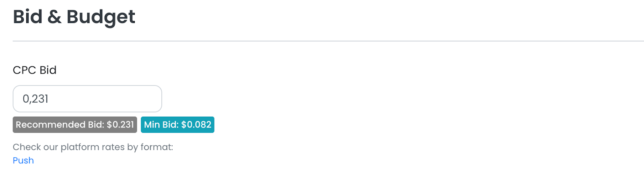Screen dimensions: 644x171
Task: Click the $0.082 amount in teal badge
Action: [196, 125]
